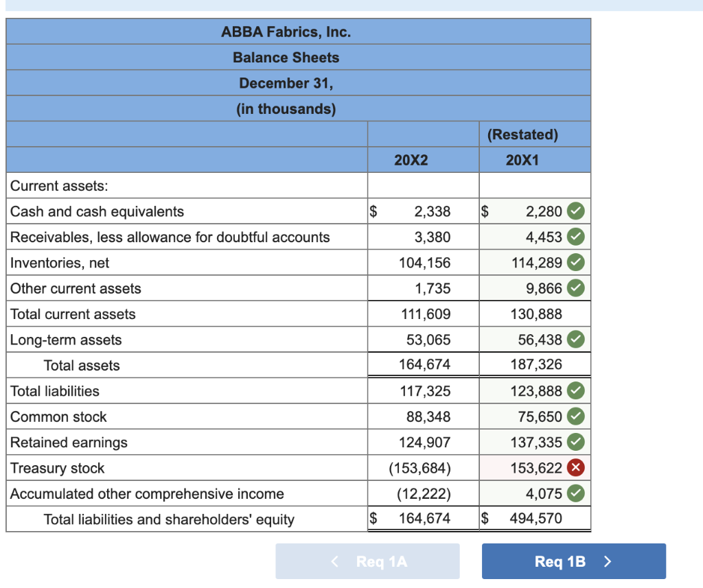Click the green checkmark beside 137,335
The width and height of the screenshot is (703, 588).
[x=576, y=443]
